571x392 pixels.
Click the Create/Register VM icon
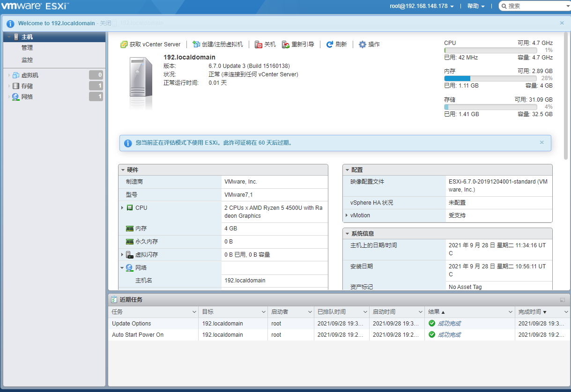(x=196, y=44)
